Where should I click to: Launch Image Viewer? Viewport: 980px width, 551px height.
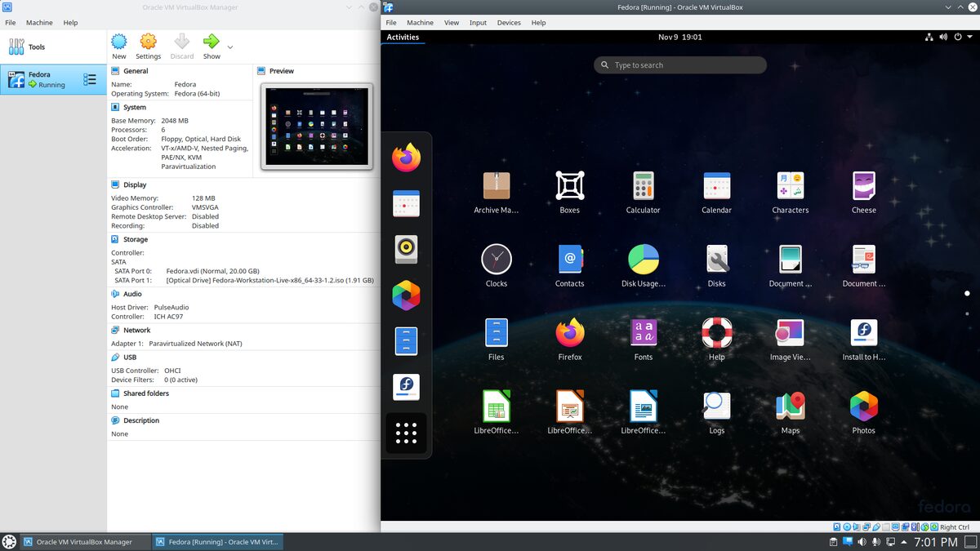click(x=791, y=333)
